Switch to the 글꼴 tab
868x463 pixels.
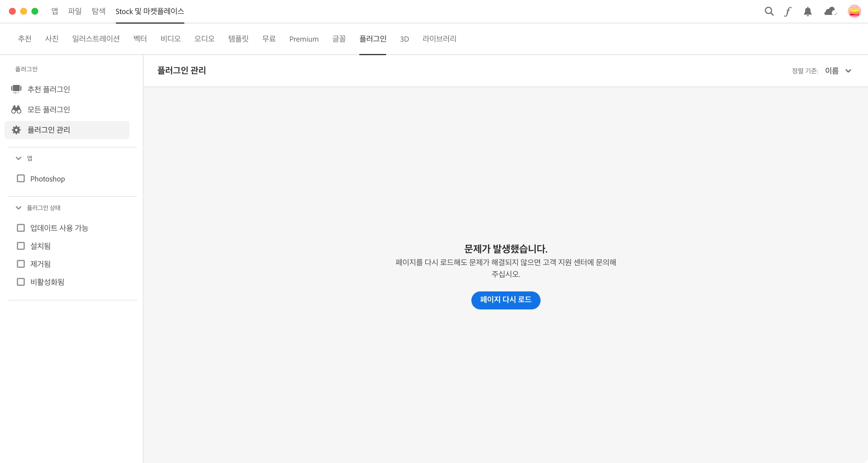[339, 39]
